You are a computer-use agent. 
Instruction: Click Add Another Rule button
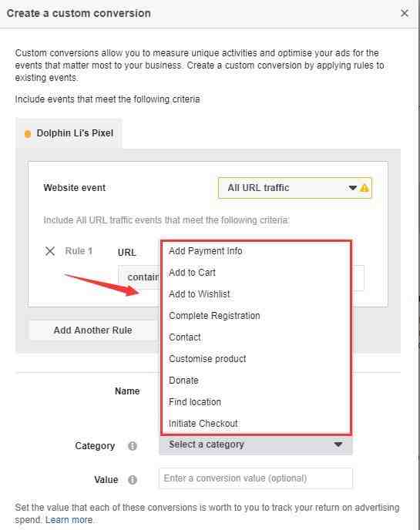(93, 330)
